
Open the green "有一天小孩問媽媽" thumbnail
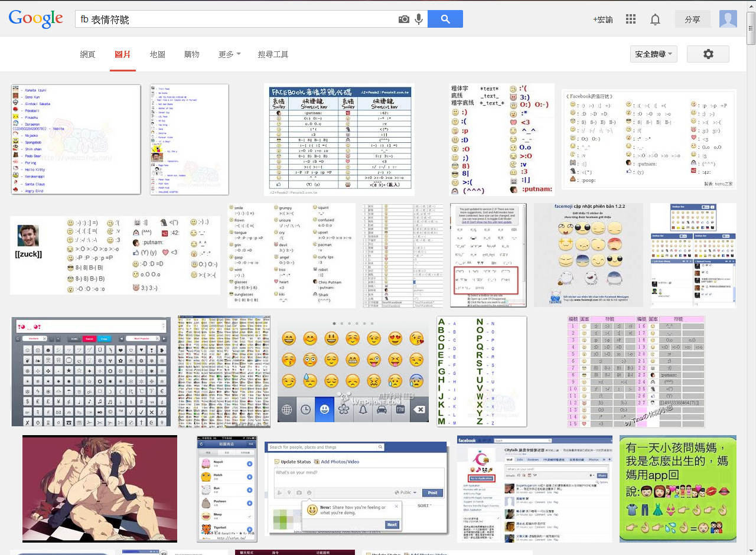(678, 489)
